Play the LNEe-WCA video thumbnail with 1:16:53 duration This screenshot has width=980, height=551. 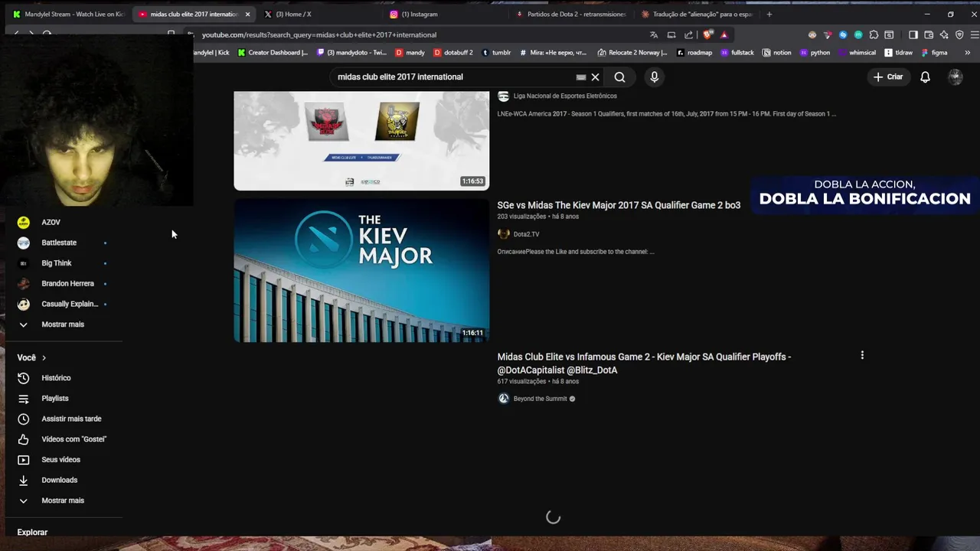point(361,141)
